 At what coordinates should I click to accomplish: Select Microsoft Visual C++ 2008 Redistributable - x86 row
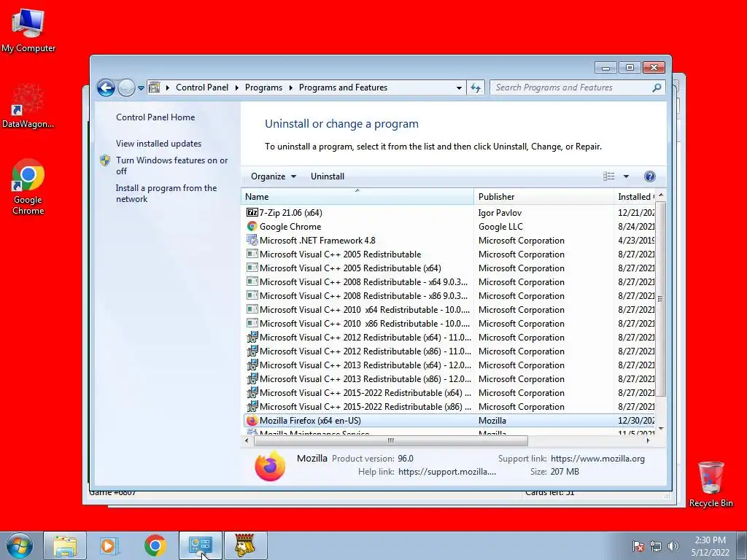click(x=450, y=296)
